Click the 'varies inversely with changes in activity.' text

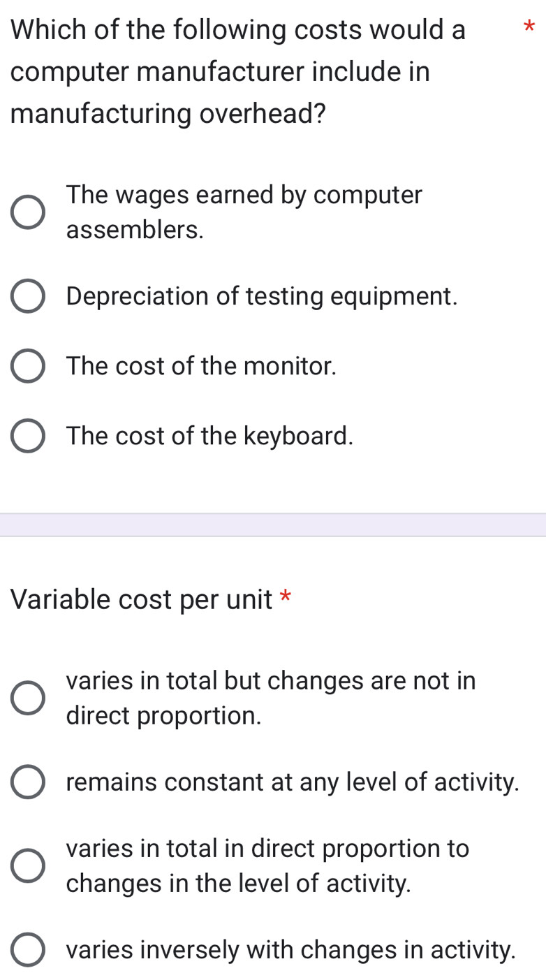pos(291,950)
